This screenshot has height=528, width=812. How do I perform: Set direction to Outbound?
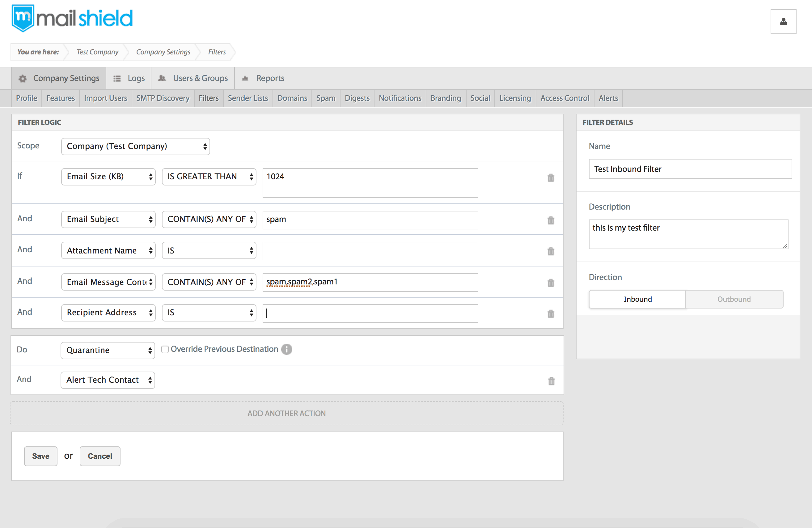point(734,299)
